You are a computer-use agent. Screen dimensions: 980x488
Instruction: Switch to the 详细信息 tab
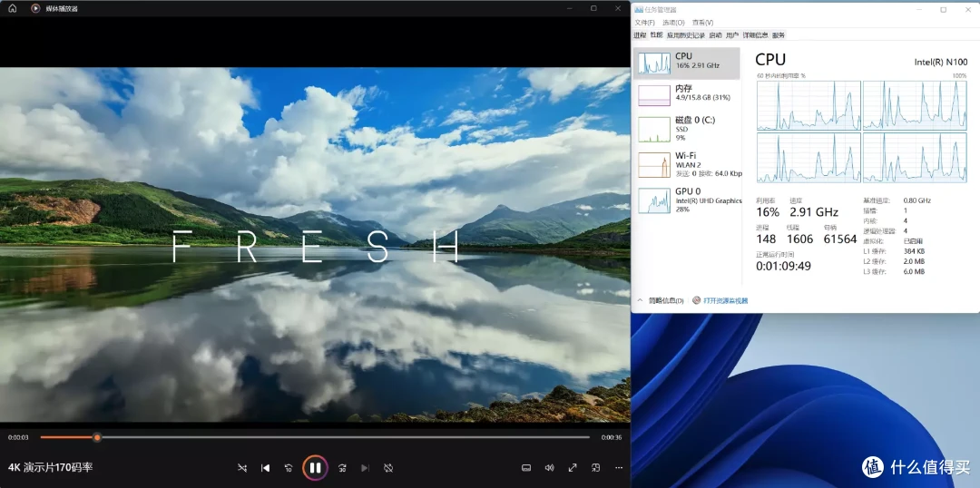756,35
